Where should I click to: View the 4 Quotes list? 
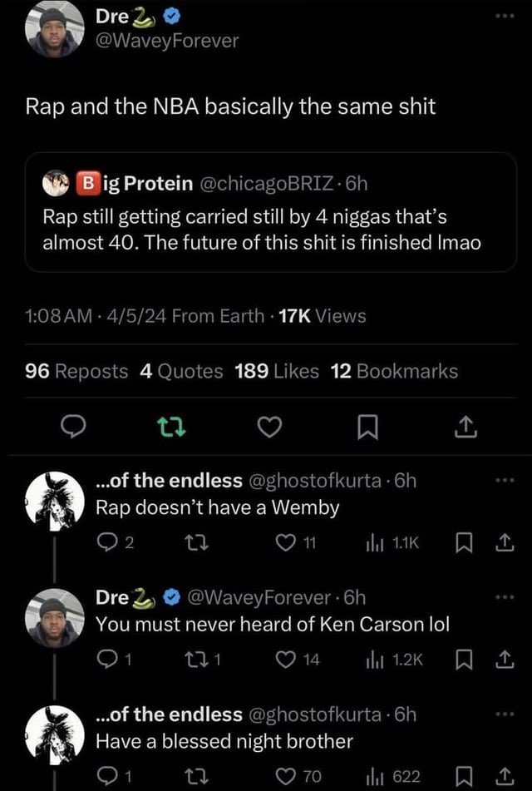click(181, 371)
